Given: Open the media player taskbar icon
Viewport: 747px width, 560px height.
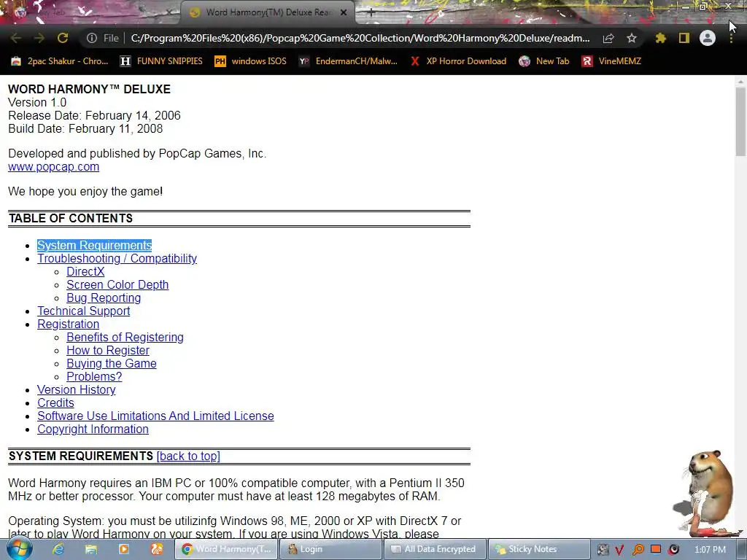Looking at the screenshot, I should click(124, 549).
